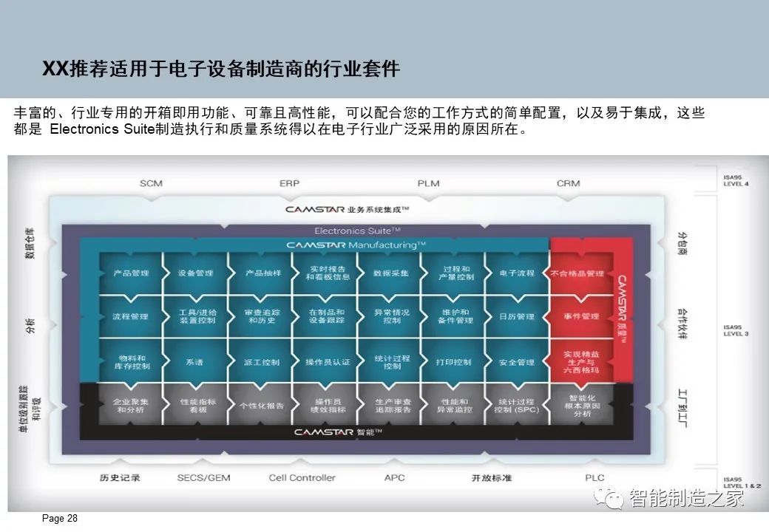Image resolution: width=769 pixels, height=532 pixels.
Task: Select the vertical 分析 label on the left
Action: (30, 326)
